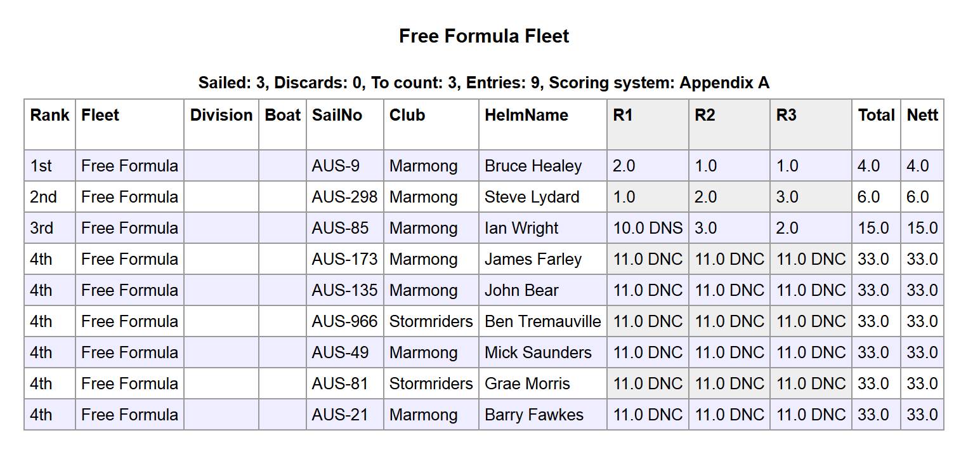Click the Free Formula Fleet heading
The width and height of the screenshot is (980, 461).
tap(484, 36)
